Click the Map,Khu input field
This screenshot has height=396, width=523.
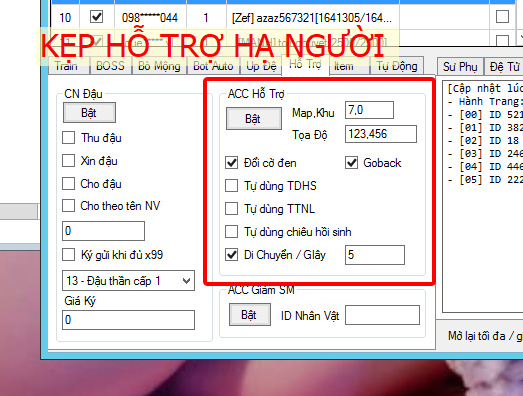tap(369, 110)
